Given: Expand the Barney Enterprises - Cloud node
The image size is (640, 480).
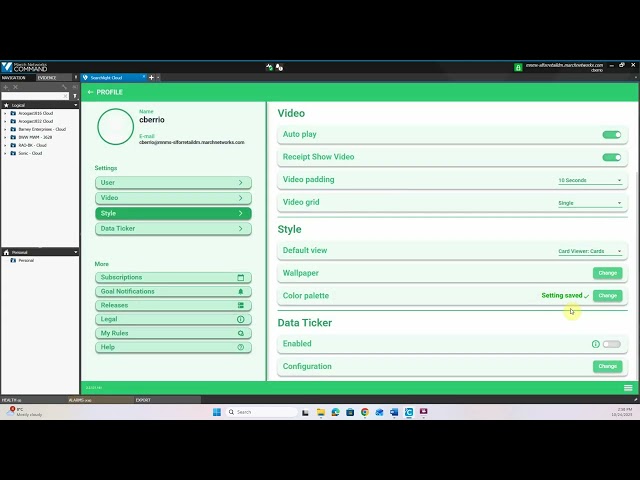Looking at the screenshot, I should click(5, 129).
